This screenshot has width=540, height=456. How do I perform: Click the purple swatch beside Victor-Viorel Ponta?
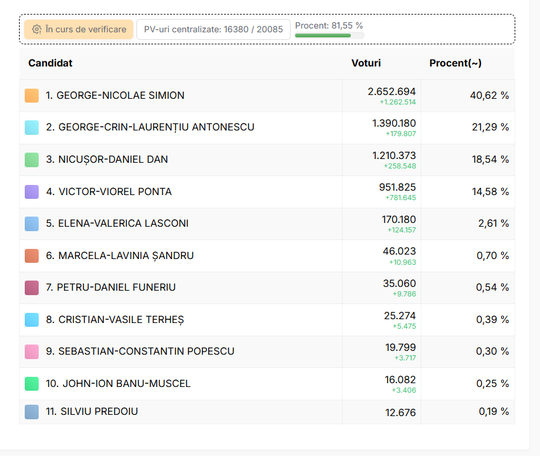[32, 191]
